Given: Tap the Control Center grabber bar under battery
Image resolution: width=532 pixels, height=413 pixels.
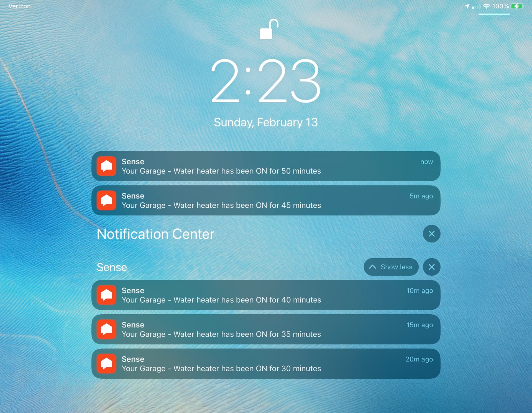Looking at the screenshot, I should [494, 14].
